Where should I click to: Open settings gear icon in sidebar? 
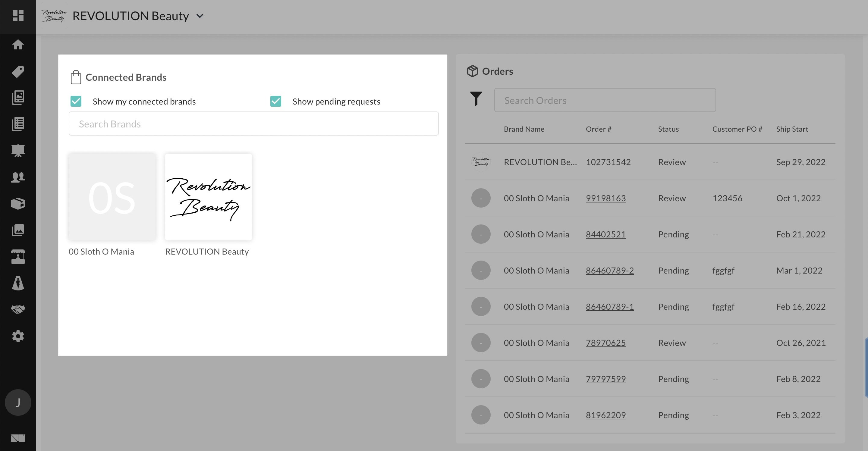pyautogui.click(x=18, y=336)
